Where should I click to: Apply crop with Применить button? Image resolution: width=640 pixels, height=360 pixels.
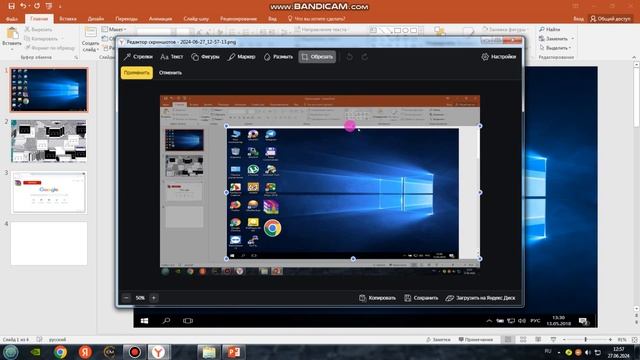pyautogui.click(x=137, y=73)
